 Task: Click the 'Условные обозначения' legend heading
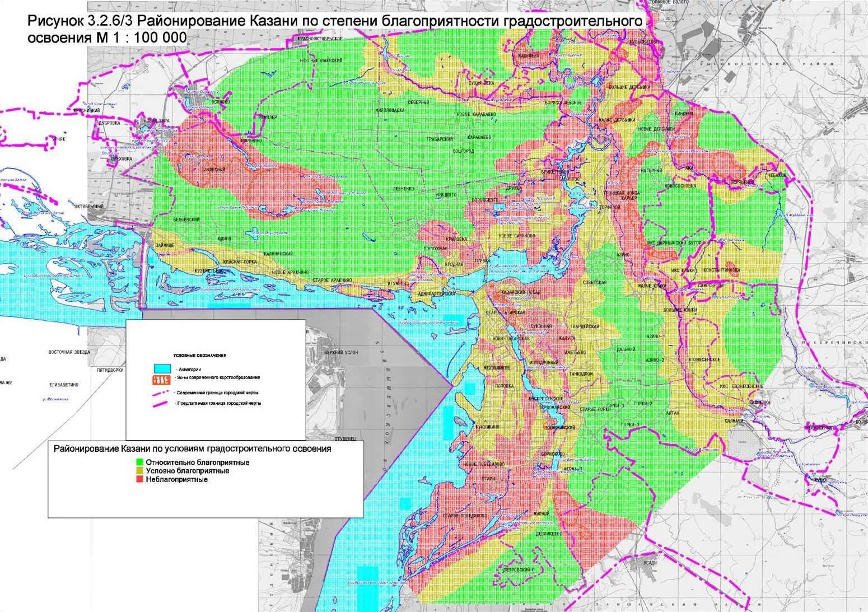200,356
